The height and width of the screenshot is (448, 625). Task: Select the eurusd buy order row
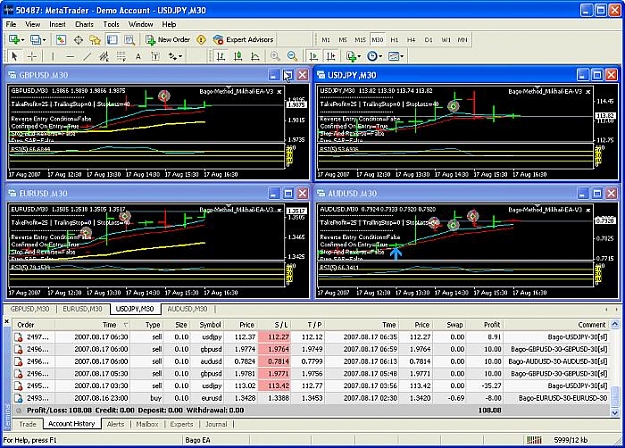311,398
